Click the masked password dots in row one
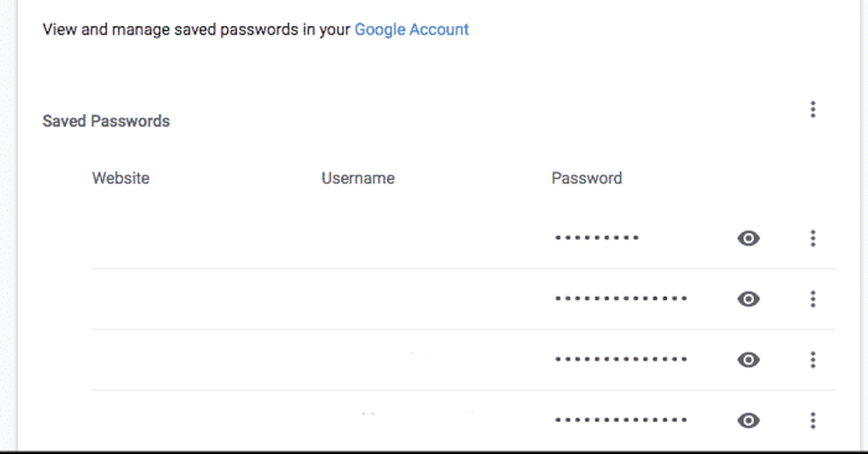Viewport: 868px width, 454px height. (x=596, y=237)
